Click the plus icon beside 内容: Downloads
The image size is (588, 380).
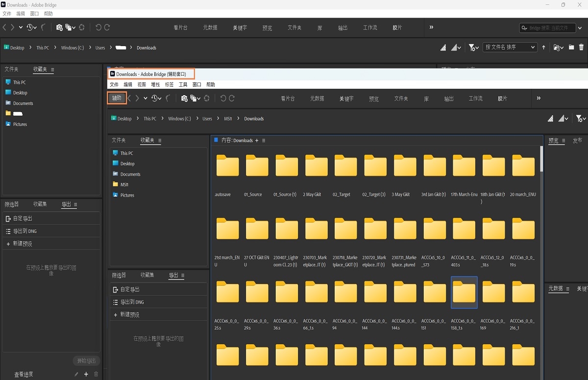[257, 141]
